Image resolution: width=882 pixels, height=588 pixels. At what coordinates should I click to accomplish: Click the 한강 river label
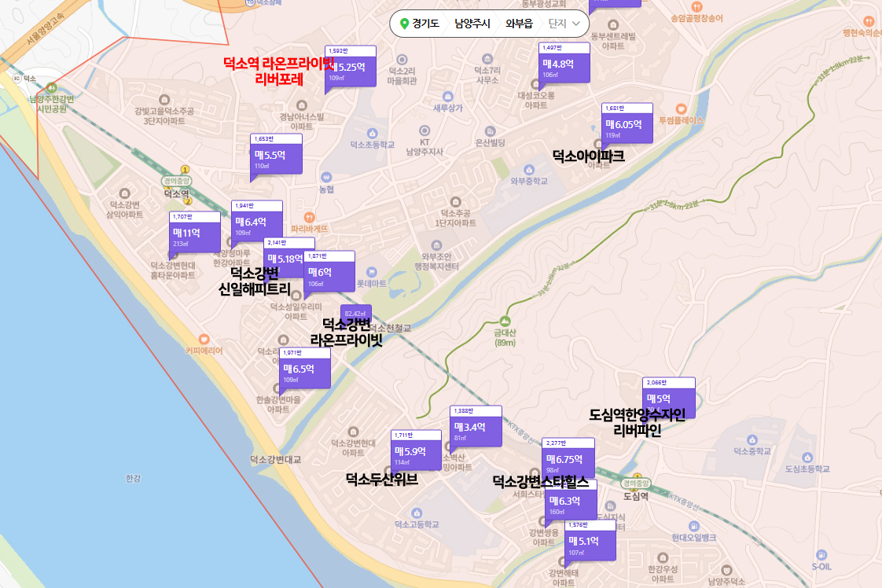point(134,478)
